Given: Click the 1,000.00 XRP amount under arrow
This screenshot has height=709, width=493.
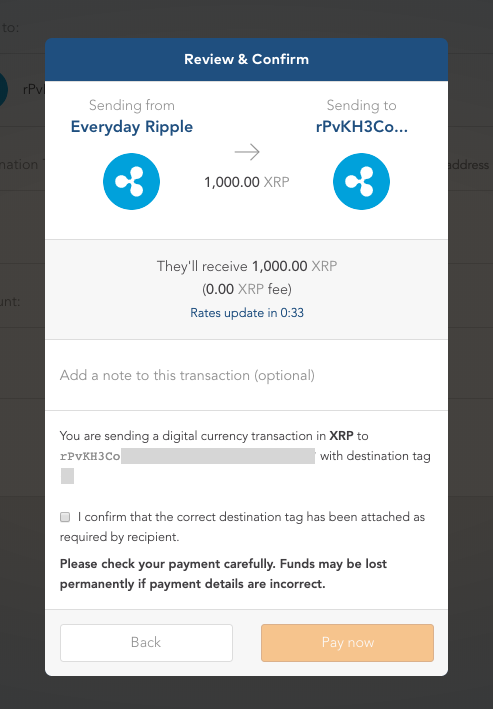Looking at the screenshot, I should tap(246, 182).
